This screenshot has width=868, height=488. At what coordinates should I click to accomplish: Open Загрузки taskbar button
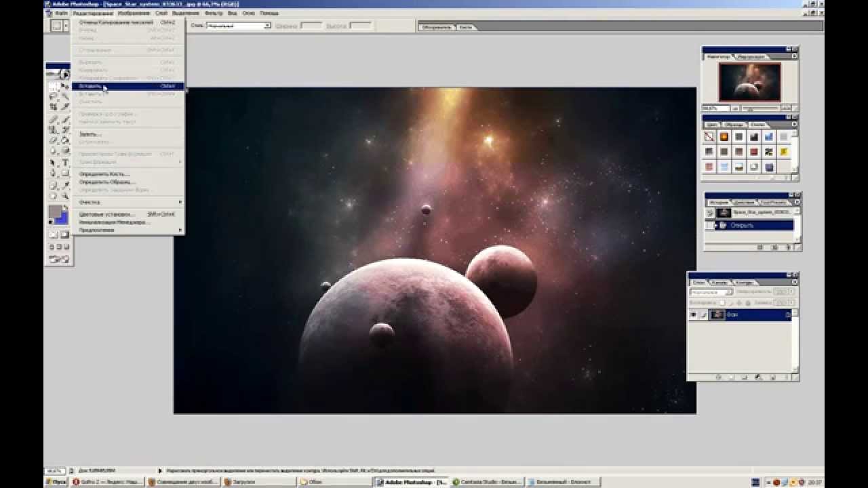(260, 482)
